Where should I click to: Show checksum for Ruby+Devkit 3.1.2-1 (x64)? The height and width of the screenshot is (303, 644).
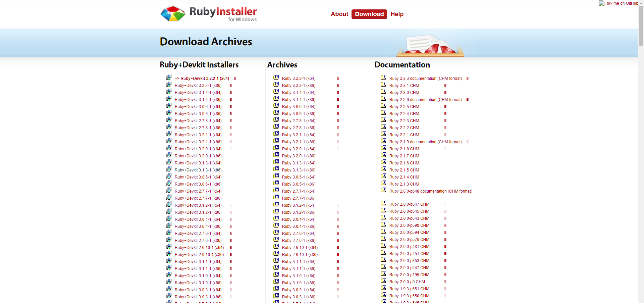click(230, 205)
